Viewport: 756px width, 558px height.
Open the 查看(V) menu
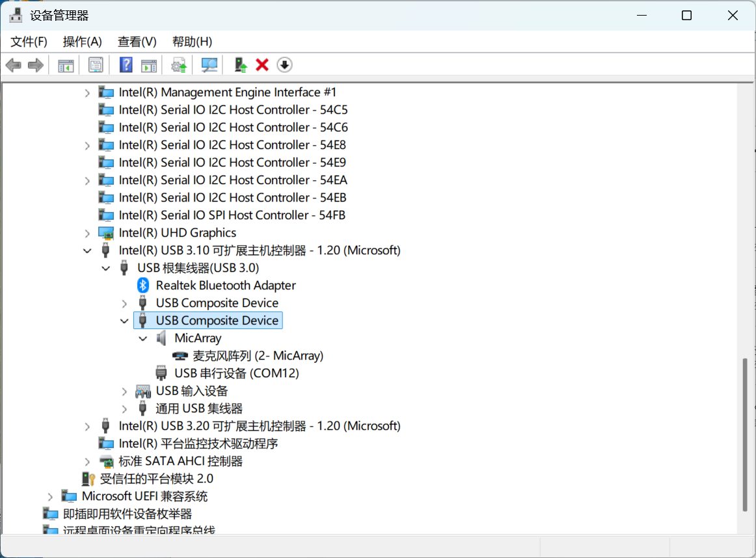coord(137,42)
